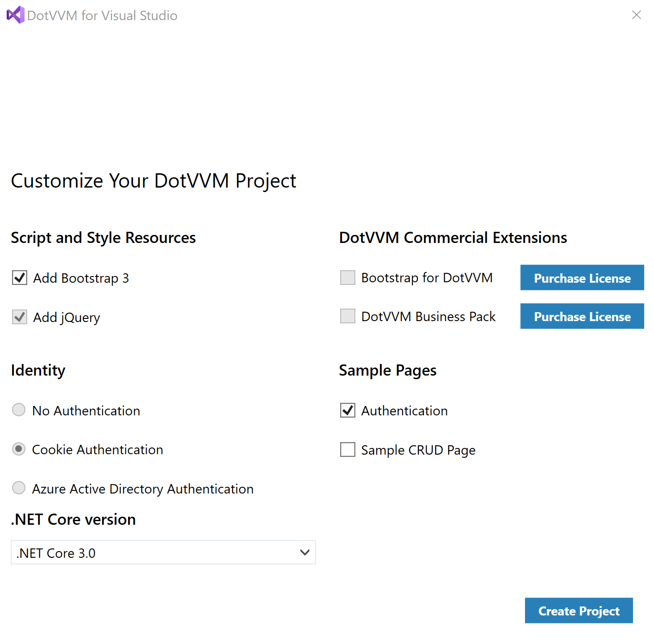Purchase license for Bootstrap for DotVVM
654x644 pixels.
point(582,278)
